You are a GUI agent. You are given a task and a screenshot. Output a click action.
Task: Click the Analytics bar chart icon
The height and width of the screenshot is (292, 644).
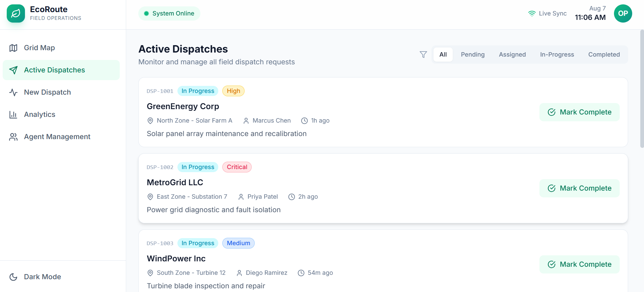pyautogui.click(x=13, y=115)
